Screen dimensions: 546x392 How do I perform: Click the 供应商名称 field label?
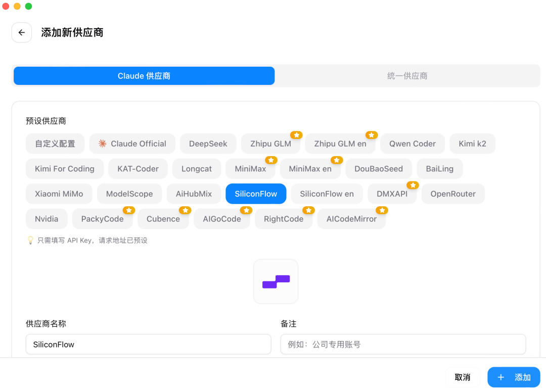click(46, 324)
